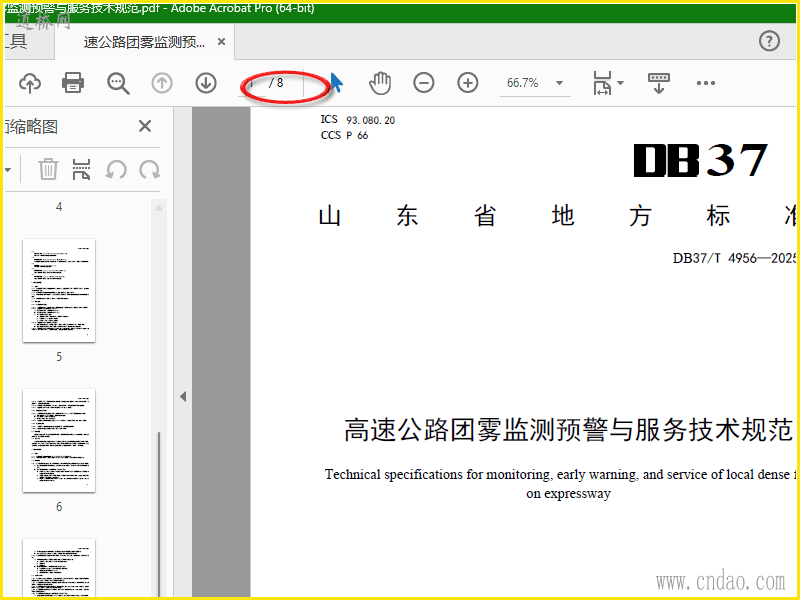
Task: Close the page thumbnails panel
Action: tap(145, 126)
